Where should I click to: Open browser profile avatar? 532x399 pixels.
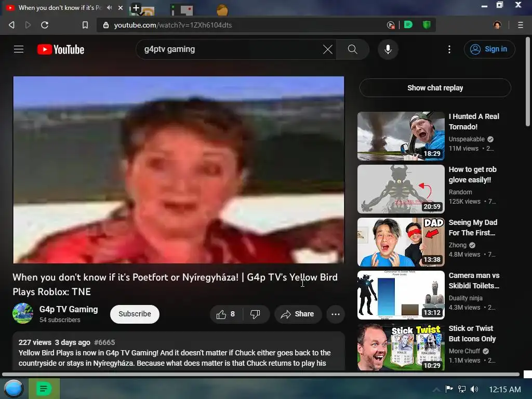point(497,25)
